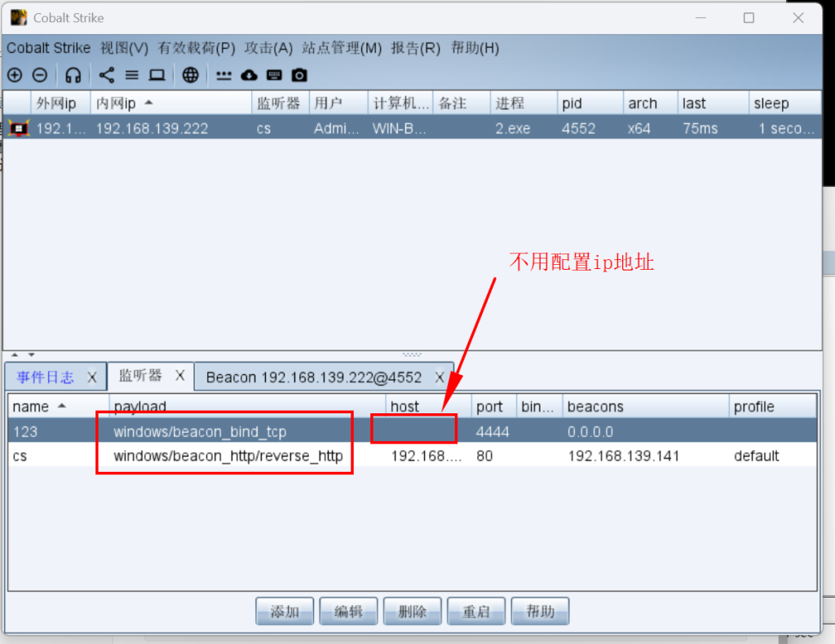Collapse top pane with divider up arrow
This screenshot has height=644, width=835.
15,355
